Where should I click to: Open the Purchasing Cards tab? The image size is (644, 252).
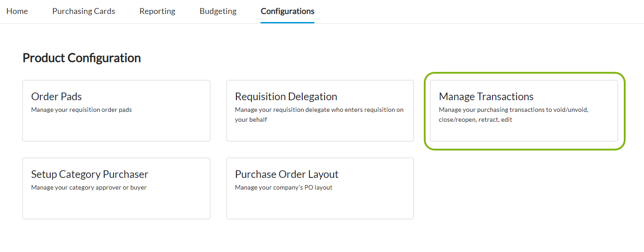tap(83, 11)
